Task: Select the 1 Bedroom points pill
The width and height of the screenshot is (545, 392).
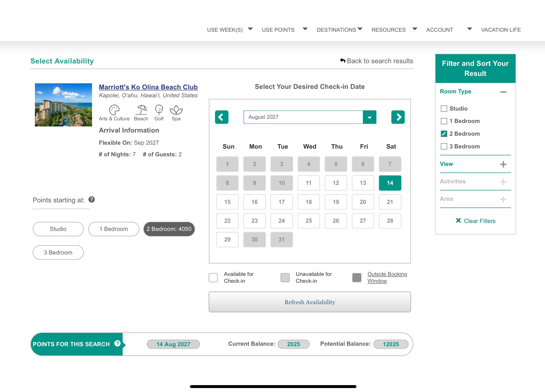Action: point(114,229)
